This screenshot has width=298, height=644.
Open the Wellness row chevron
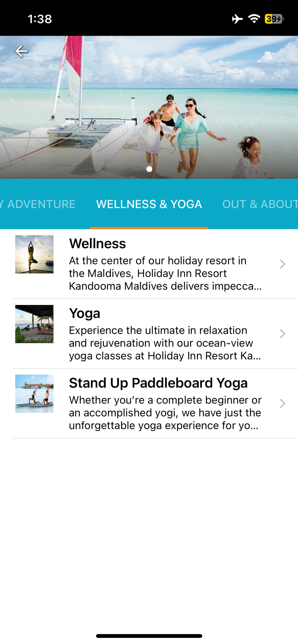(283, 264)
